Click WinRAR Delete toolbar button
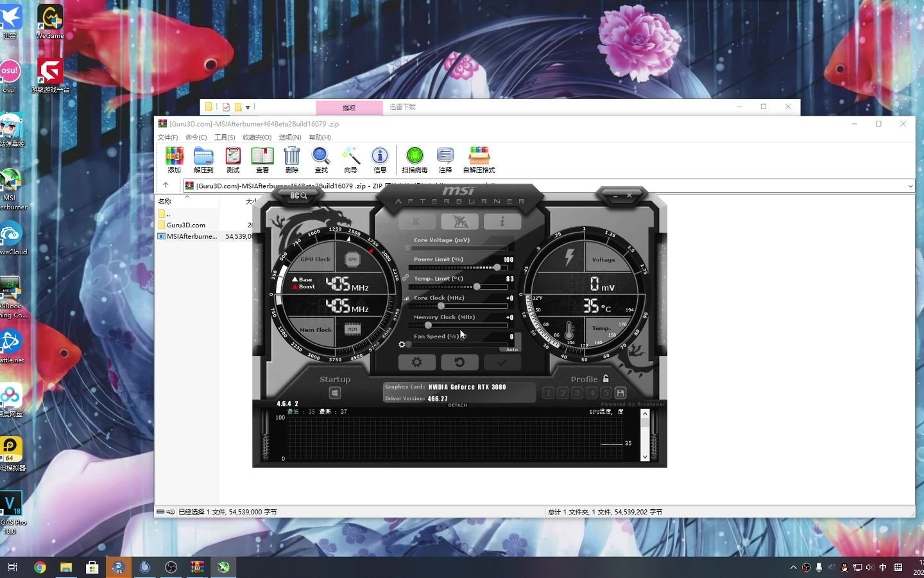The image size is (924, 578). click(x=292, y=160)
